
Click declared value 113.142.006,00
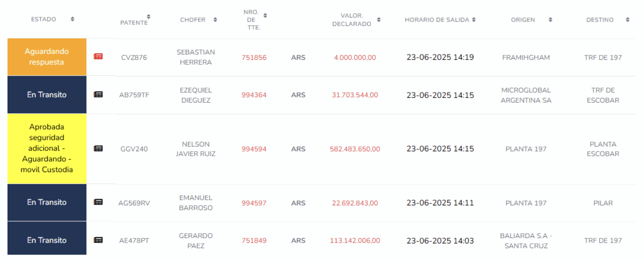(x=355, y=241)
